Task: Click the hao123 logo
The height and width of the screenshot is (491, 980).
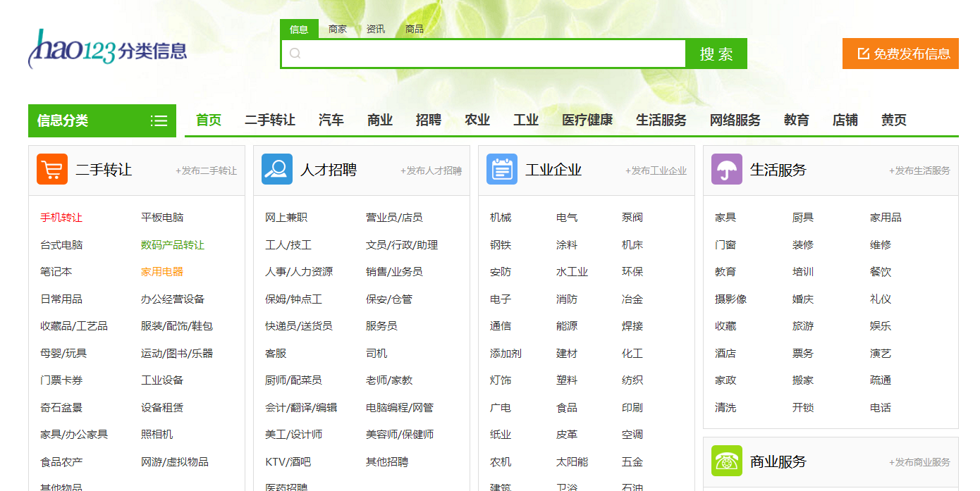Action: coord(107,50)
